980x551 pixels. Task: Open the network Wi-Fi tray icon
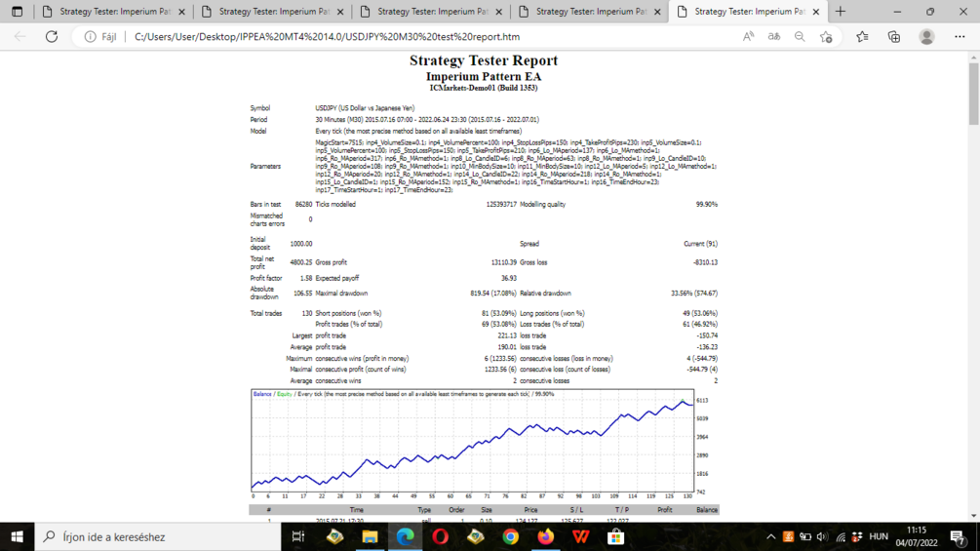click(x=841, y=536)
